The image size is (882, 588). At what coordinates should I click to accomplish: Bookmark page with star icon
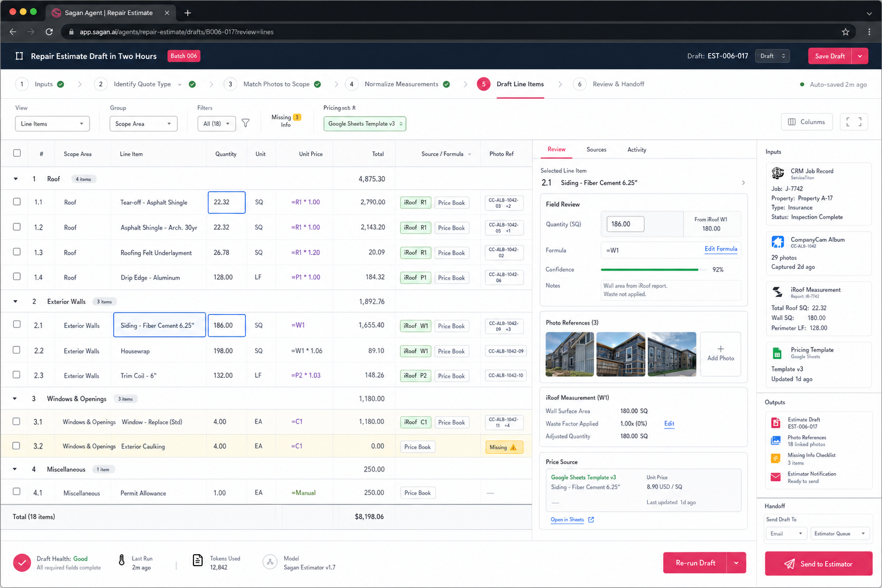(845, 32)
